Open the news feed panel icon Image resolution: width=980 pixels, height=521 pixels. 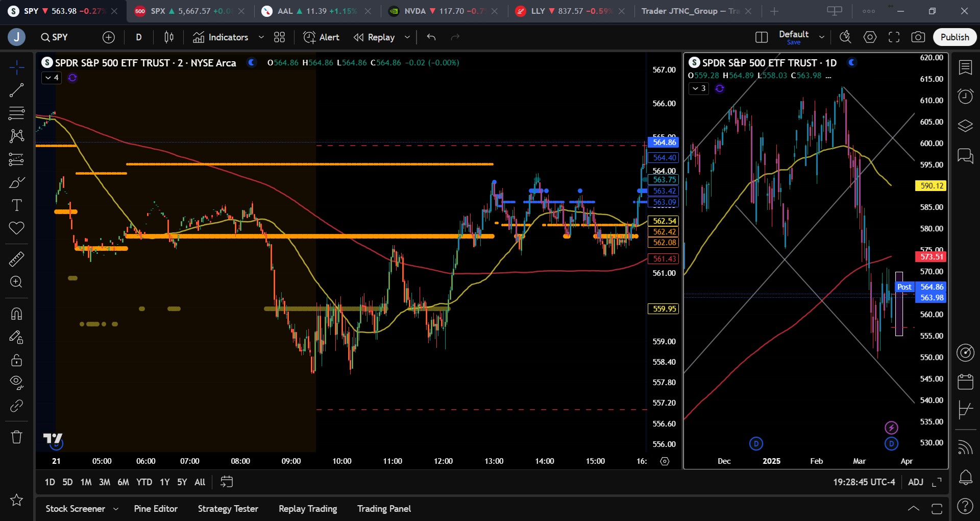[x=965, y=447]
